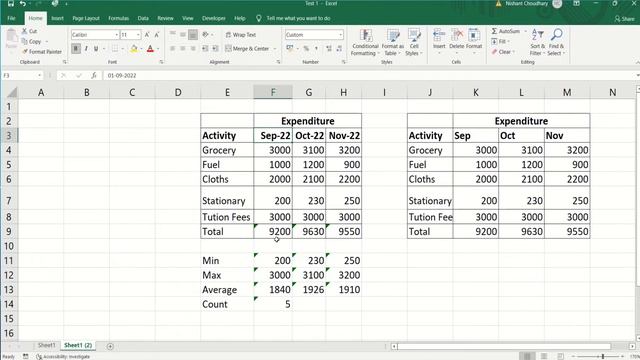Open Sort & Filter

pos(538,42)
